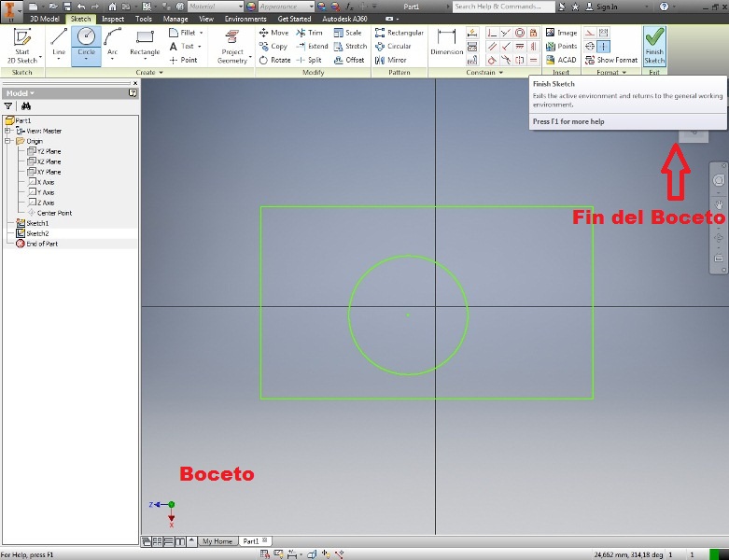
Task: Activate the Trim tool
Action: click(309, 33)
